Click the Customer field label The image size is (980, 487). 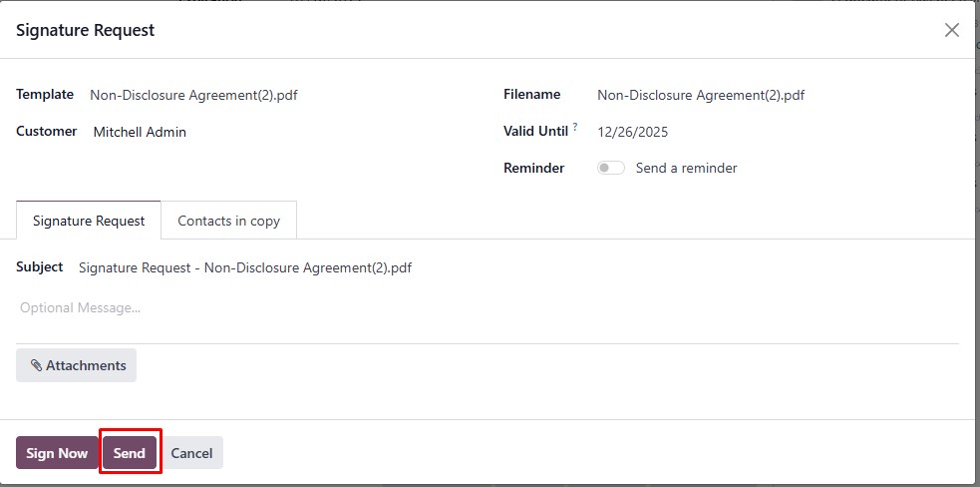46,132
